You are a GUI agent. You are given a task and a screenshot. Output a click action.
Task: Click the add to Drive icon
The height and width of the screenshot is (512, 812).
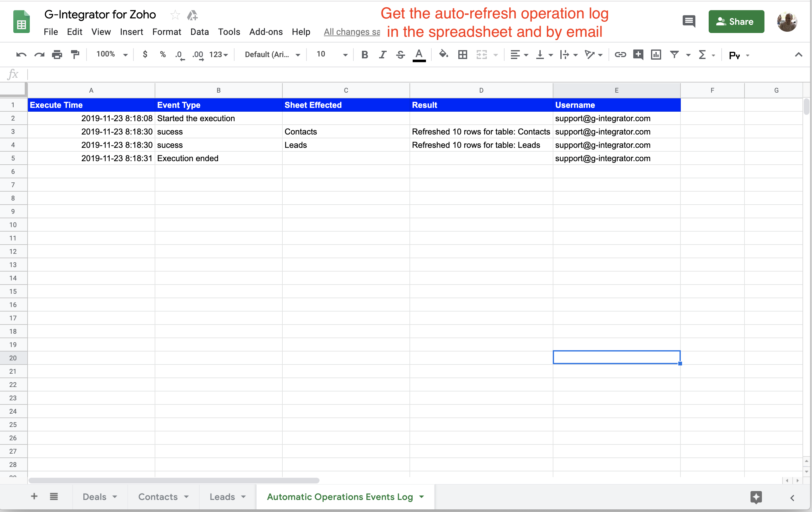pos(192,15)
